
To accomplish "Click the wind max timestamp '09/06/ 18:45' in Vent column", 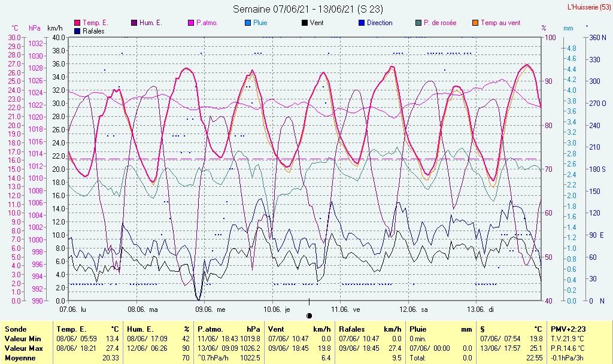I will coord(289,348).
